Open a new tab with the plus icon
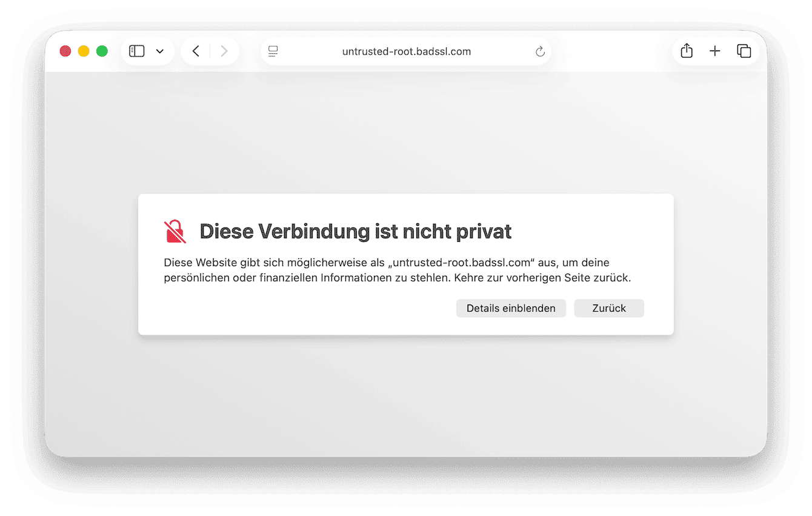Image resolution: width=812 pixels, height=516 pixels. tap(715, 51)
